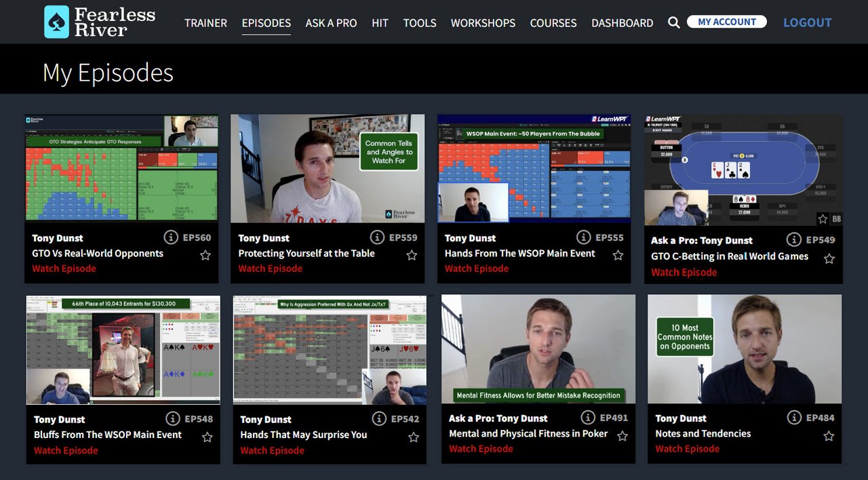Star Bluffs From The WSOP Main Event
This screenshot has height=480, width=868.
tap(208, 437)
